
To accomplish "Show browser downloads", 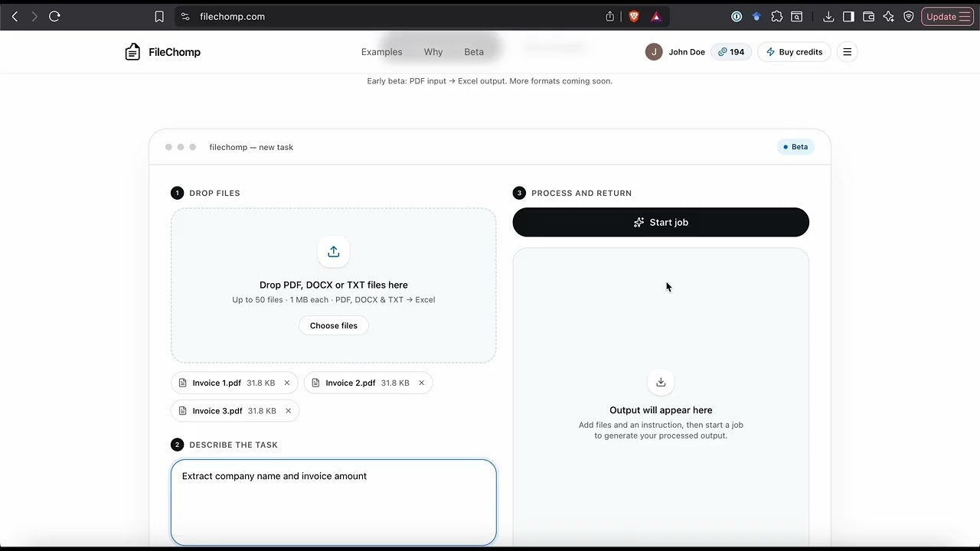I will (x=828, y=16).
